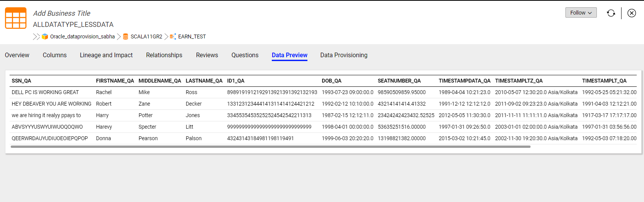This screenshot has height=202, width=644.
Task: Click the horizontal scrollbar of the data table
Action: 271,147
